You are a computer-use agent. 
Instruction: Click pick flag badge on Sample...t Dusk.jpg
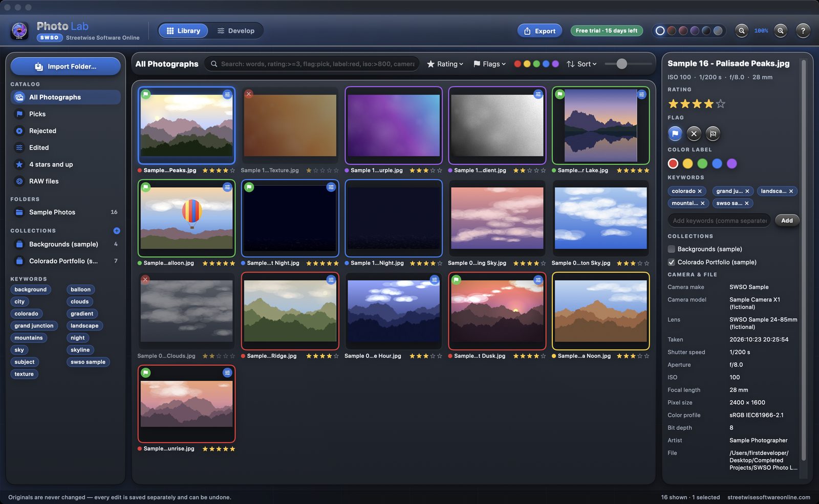pos(456,280)
